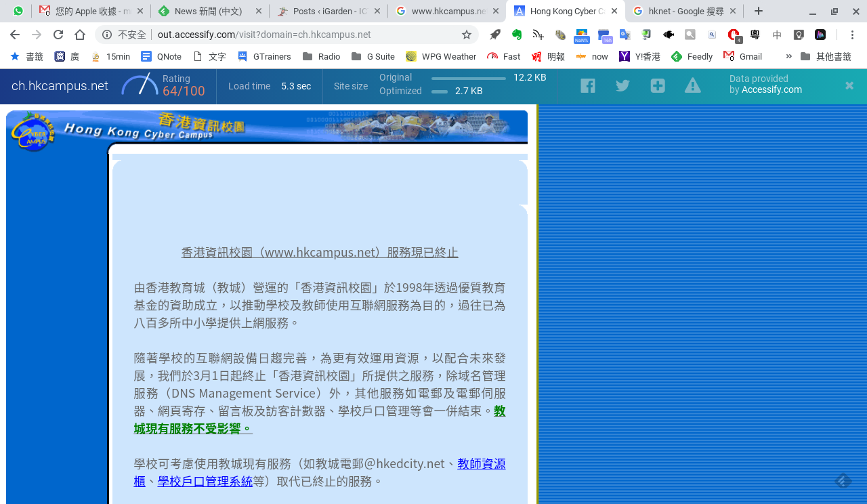Open the now bookmark
The image size is (867, 504).
(592, 56)
